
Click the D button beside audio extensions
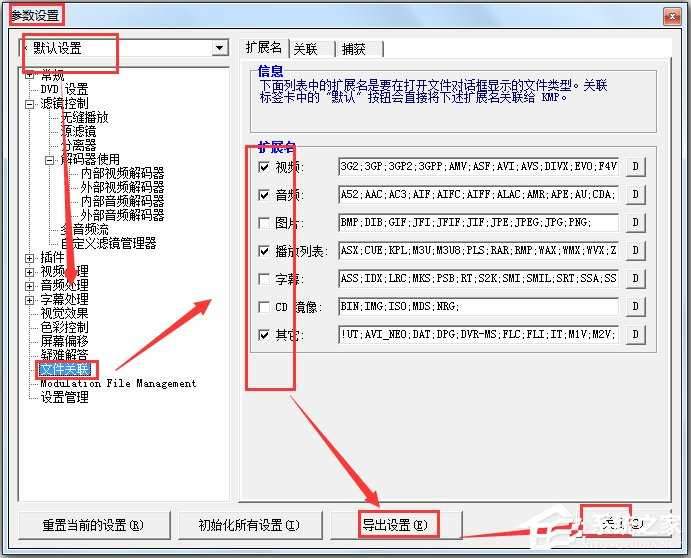(x=636, y=194)
